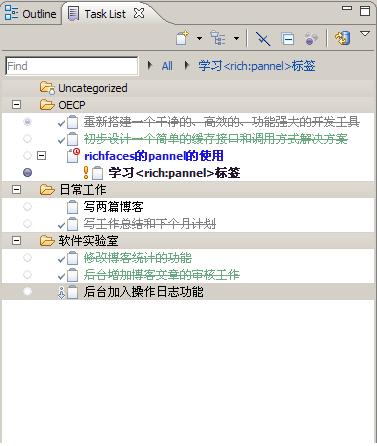
Task: Deactivate the active task 学习<rich:pannel>标签 radio
Action: [x=27, y=172]
